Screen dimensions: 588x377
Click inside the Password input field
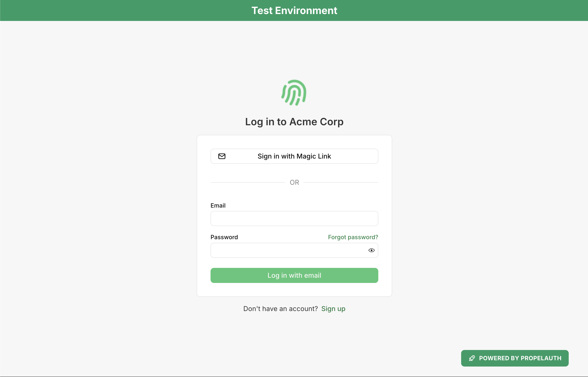287,250
